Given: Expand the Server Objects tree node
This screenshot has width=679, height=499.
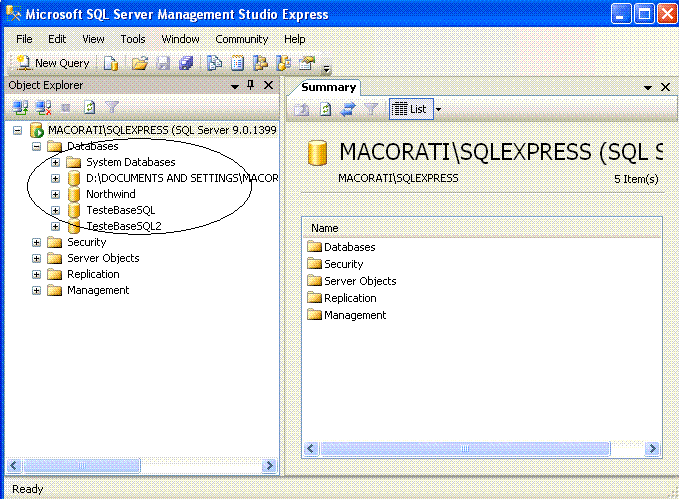Looking at the screenshot, I should tap(36, 259).
